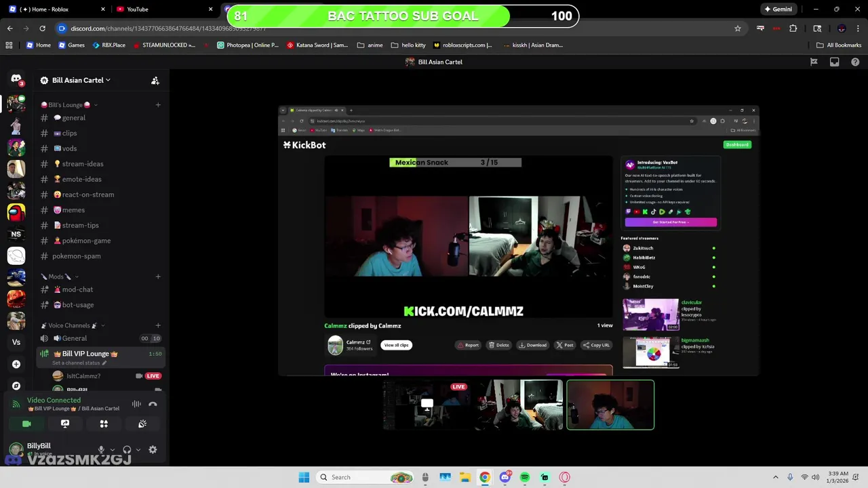Create channel in Bill's Lounge with plus

158,105
